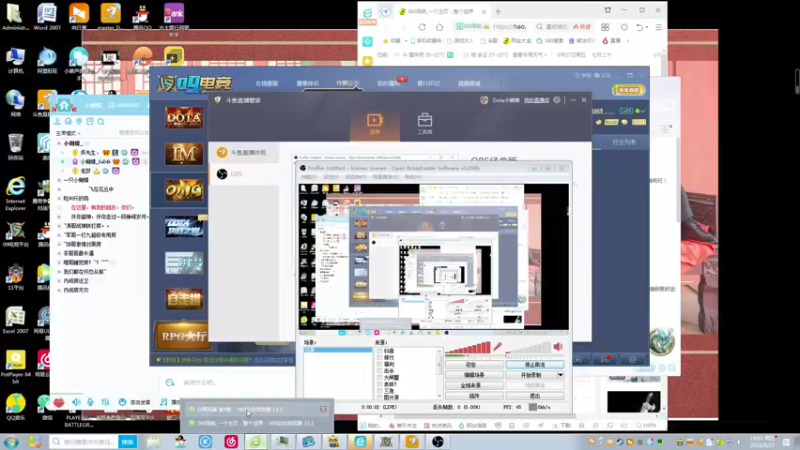Open the 自走棋 game icon in 09电竞
Viewport: 800px width, 450px height.
(x=184, y=299)
